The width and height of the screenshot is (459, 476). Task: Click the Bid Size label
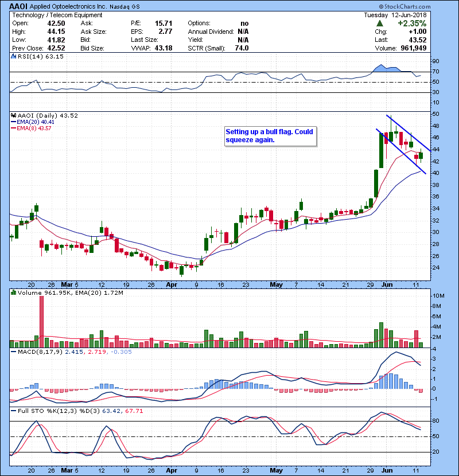[x=92, y=48]
